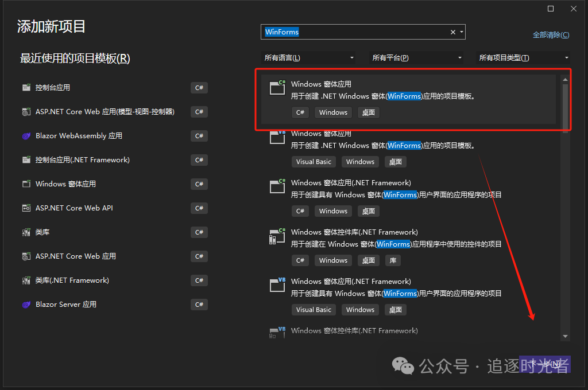Click the 下一步 button
588x390 pixels.
[544, 364]
